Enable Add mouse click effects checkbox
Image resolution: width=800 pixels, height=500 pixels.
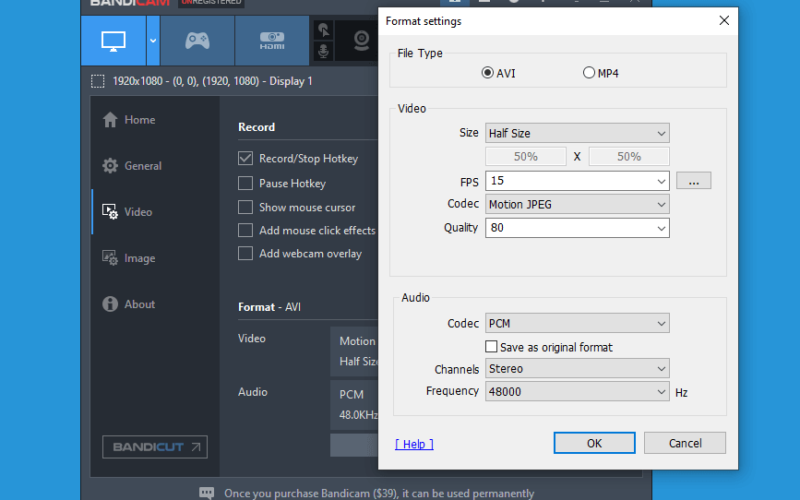click(245, 230)
